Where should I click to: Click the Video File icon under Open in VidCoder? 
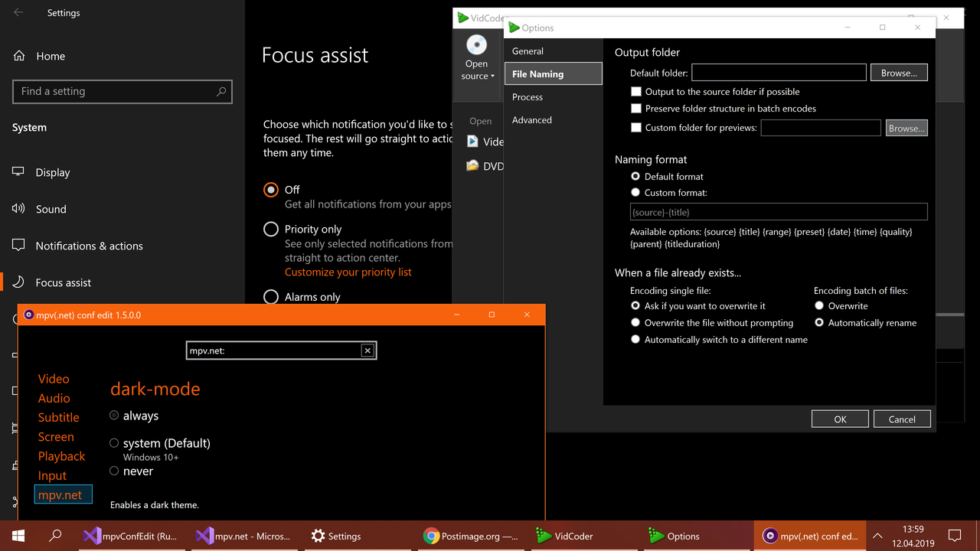[x=474, y=141]
